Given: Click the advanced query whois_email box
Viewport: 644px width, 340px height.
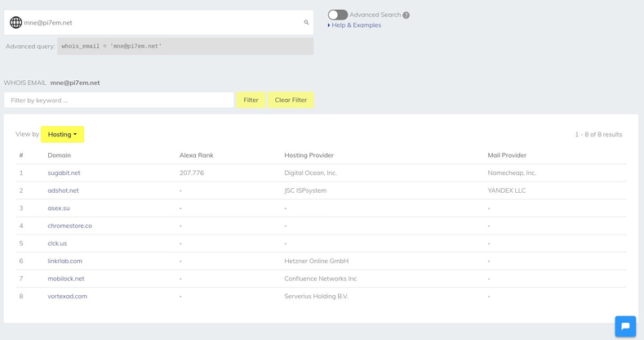Looking at the screenshot, I should [185, 47].
